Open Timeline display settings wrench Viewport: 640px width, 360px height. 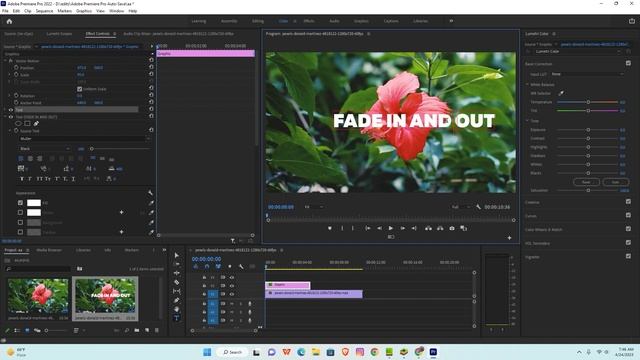(241, 267)
